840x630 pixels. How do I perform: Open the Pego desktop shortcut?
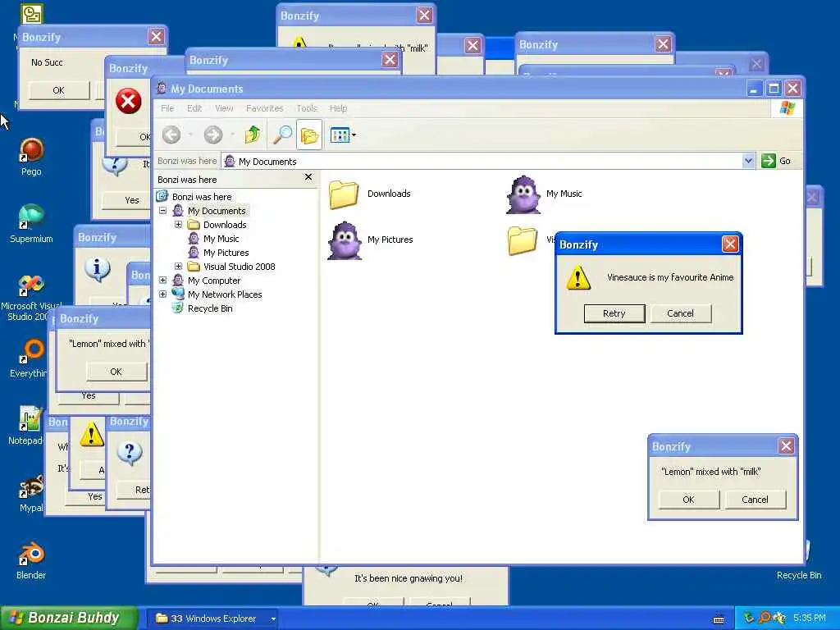[x=31, y=157]
